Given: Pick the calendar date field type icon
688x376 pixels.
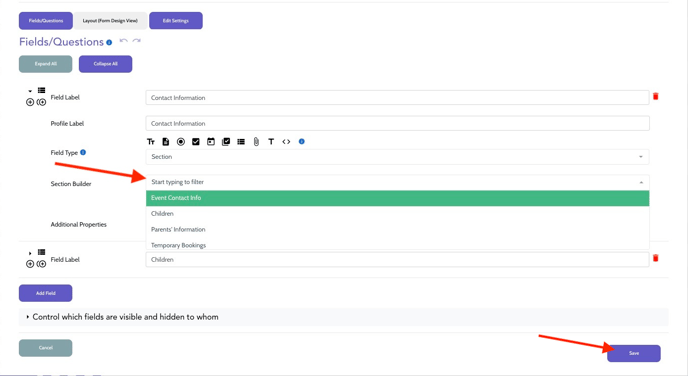Looking at the screenshot, I should coord(211,142).
